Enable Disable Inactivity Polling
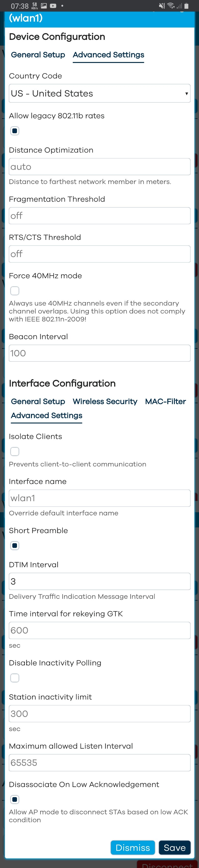The image size is (199, 868). (14, 678)
